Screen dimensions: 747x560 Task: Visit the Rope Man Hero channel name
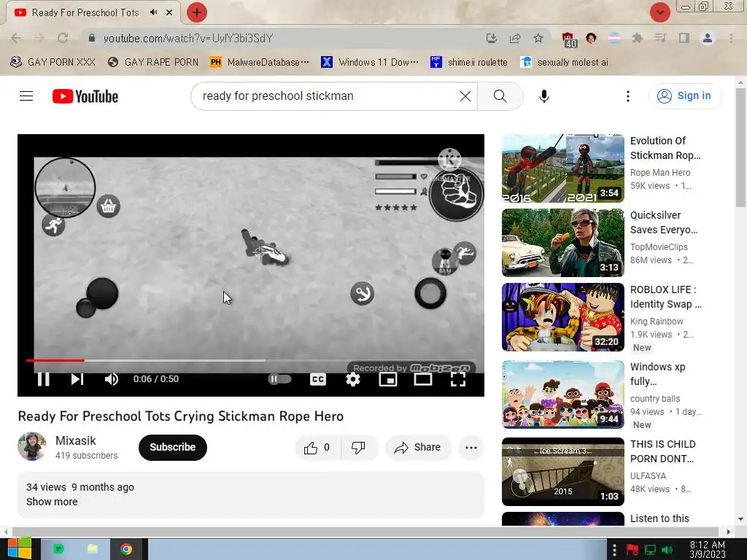pyautogui.click(x=659, y=172)
